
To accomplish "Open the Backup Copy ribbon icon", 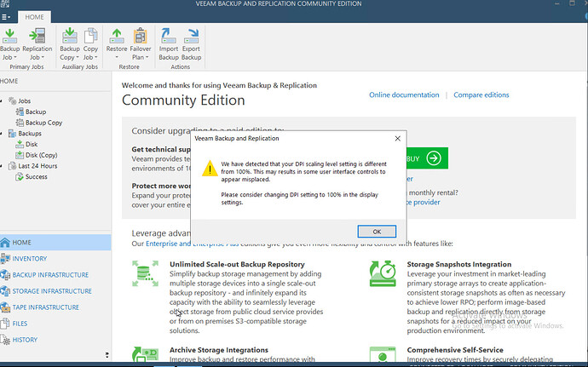I will tap(67, 38).
